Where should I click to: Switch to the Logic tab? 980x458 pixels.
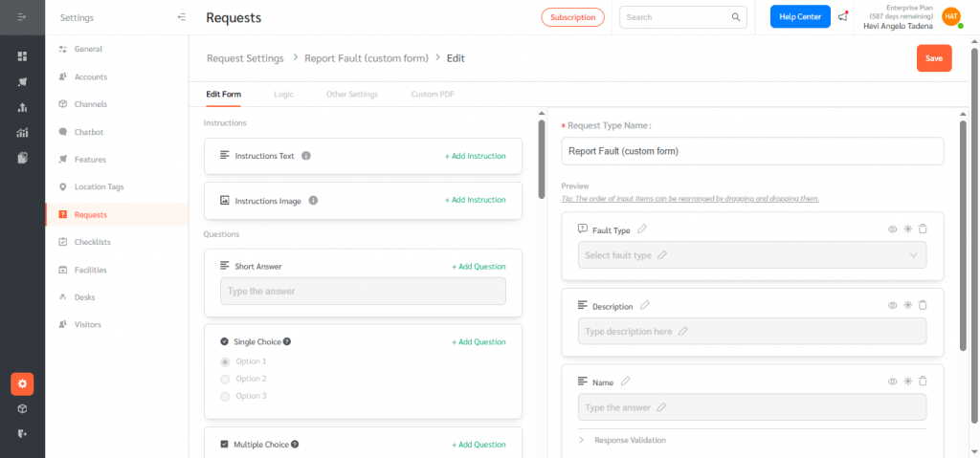pos(283,95)
